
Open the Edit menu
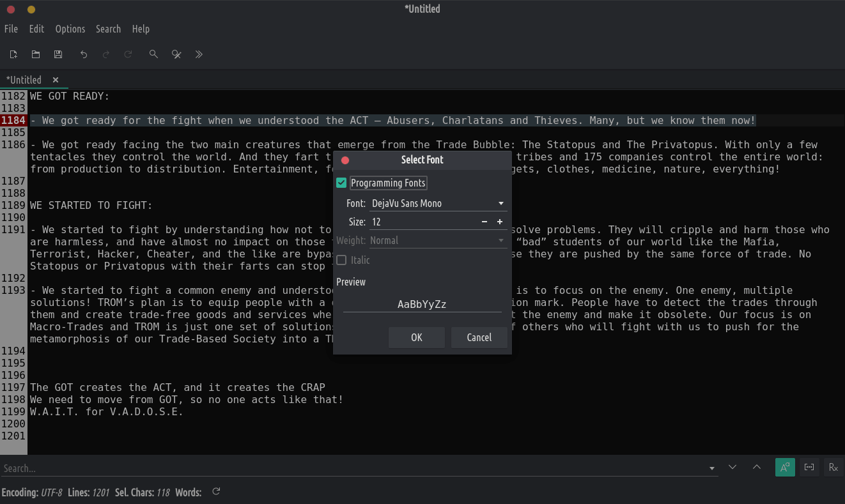(x=36, y=29)
